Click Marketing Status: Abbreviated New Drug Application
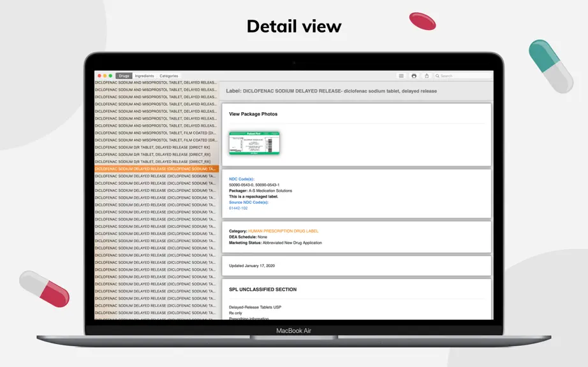Screen dimensions: 588x367 click(276, 243)
